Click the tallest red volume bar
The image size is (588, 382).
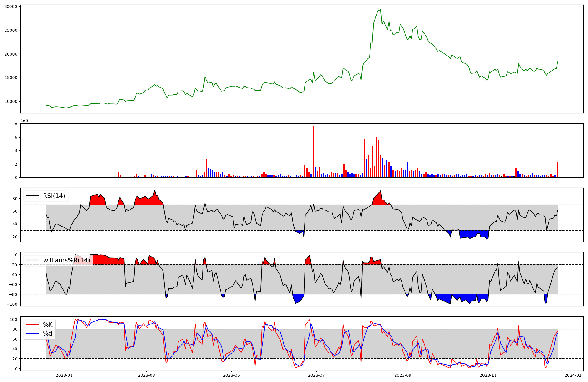[x=313, y=151]
